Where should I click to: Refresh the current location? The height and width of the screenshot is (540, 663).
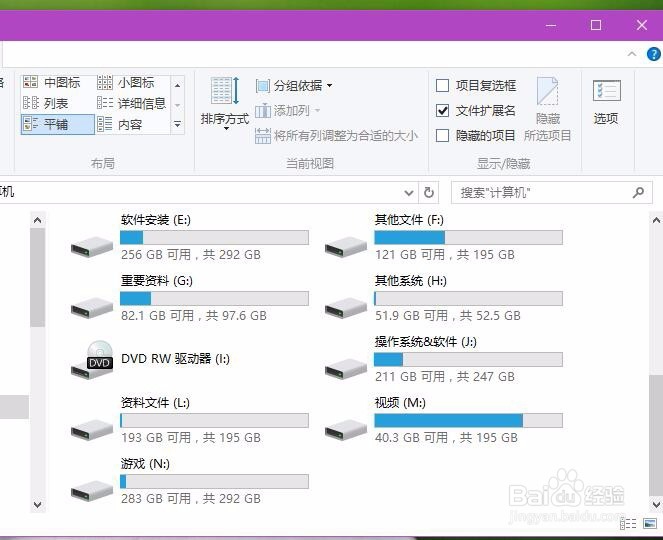(429, 193)
